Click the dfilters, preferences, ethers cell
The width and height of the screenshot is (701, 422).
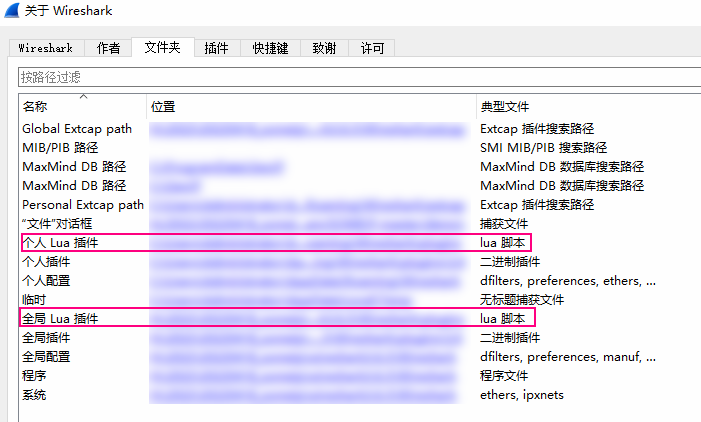568,281
